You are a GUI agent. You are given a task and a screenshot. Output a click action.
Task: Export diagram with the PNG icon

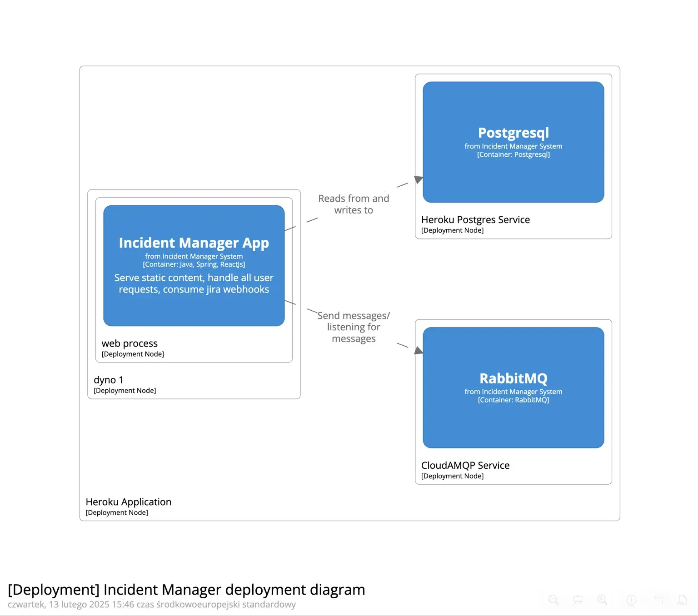click(682, 600)
